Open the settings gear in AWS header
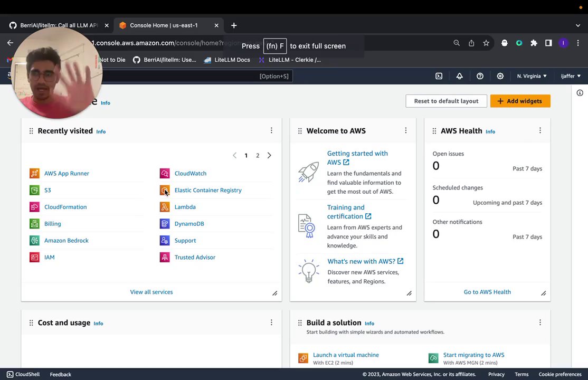The width and height of the screenshot is (588, 380). coord(500,76)
